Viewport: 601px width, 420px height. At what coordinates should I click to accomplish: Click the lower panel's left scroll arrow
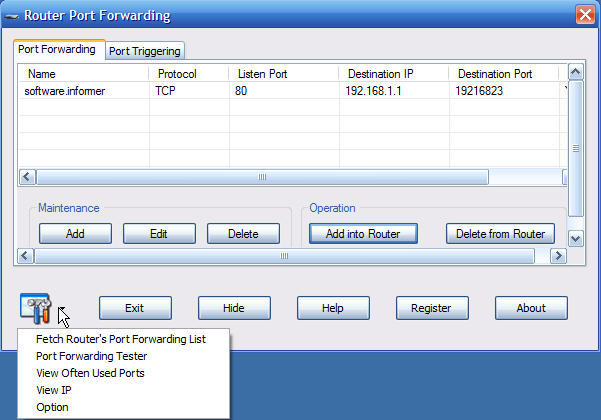25,256
